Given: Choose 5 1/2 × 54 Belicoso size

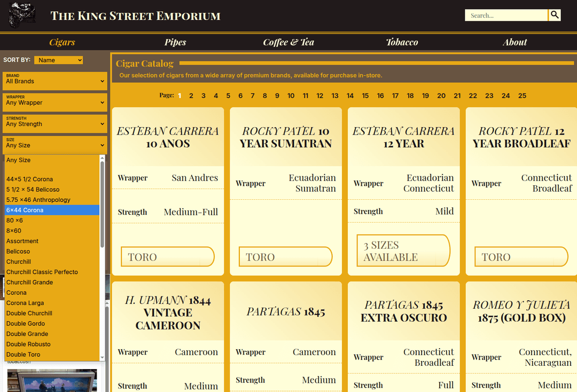Looking at the screenshot, I should (52, 190).
